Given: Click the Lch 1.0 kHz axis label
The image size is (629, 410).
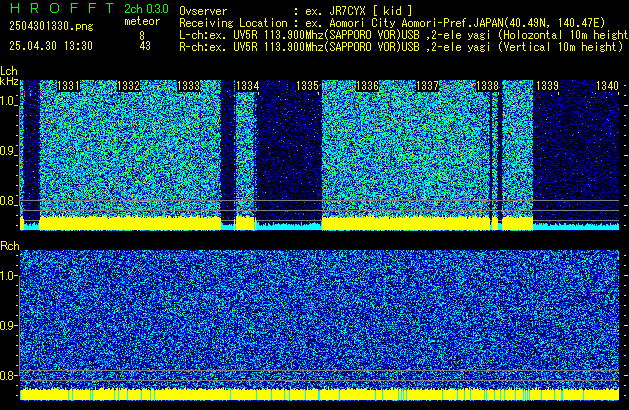Looking at the screenshot, I should click(8, 101).
